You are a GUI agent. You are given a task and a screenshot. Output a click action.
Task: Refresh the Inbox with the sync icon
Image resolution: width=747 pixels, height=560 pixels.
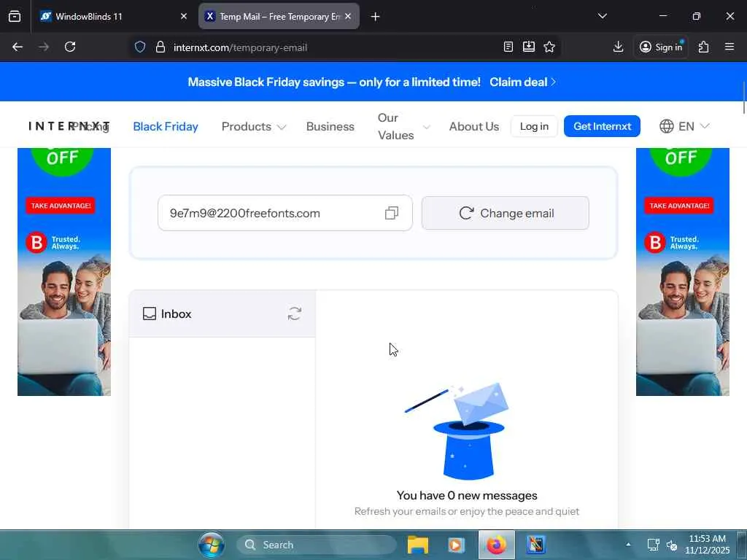pos(295,314)
